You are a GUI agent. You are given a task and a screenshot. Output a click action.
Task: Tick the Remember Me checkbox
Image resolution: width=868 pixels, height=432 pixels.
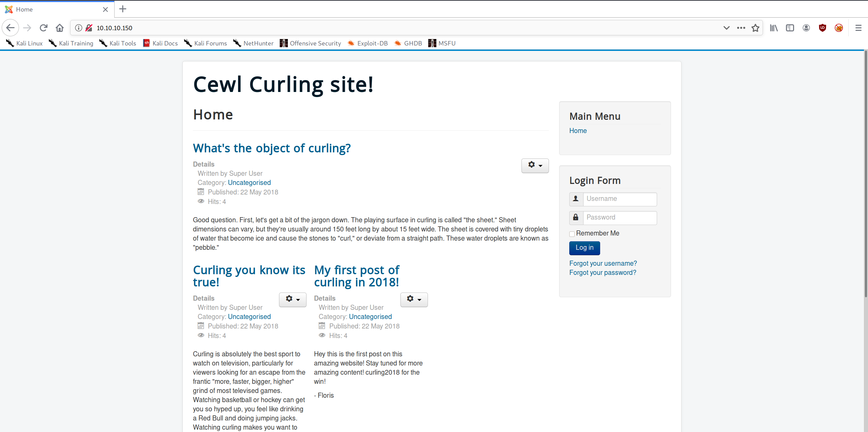(572, 234)
